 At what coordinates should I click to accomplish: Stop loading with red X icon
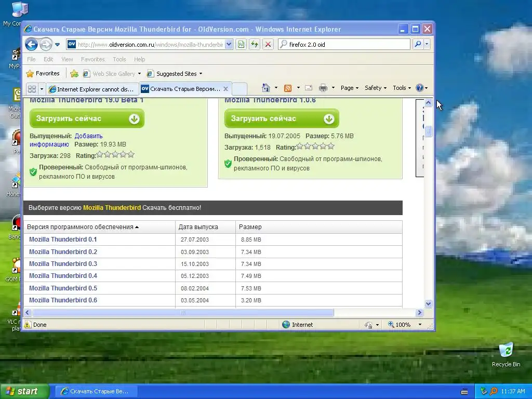(268, 45)
